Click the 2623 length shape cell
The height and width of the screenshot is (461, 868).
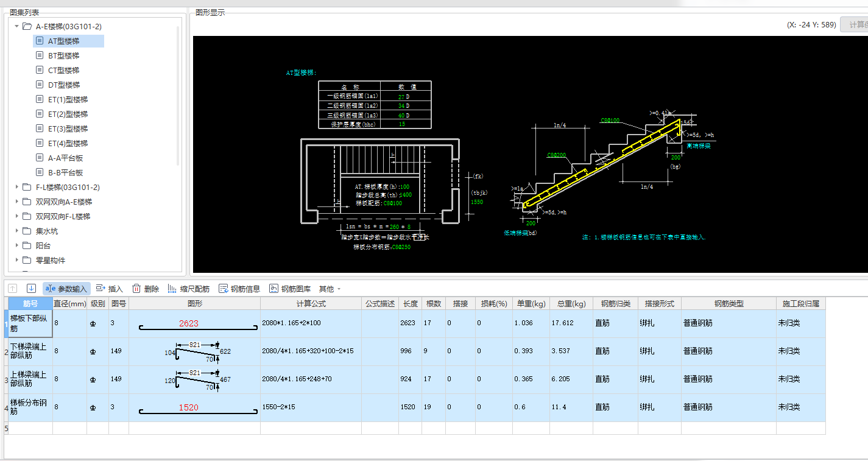pos(189,323)
